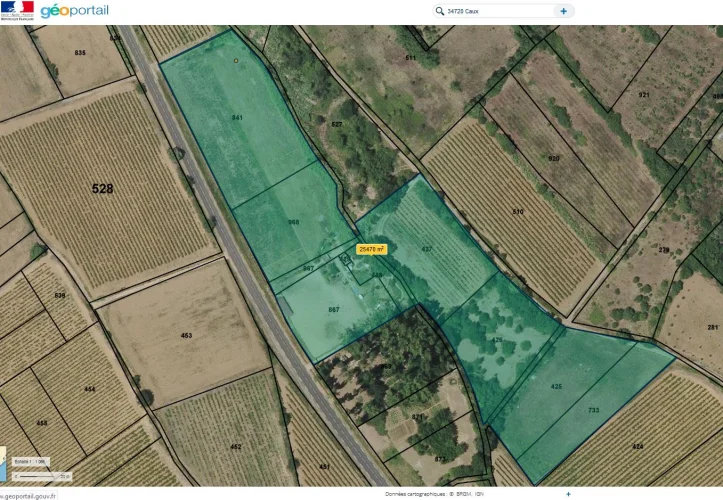Viewport: 723px width, 500px height.
Task: Open the geoportail.gouv.fr link at bottom left
Action: point(29,495)
